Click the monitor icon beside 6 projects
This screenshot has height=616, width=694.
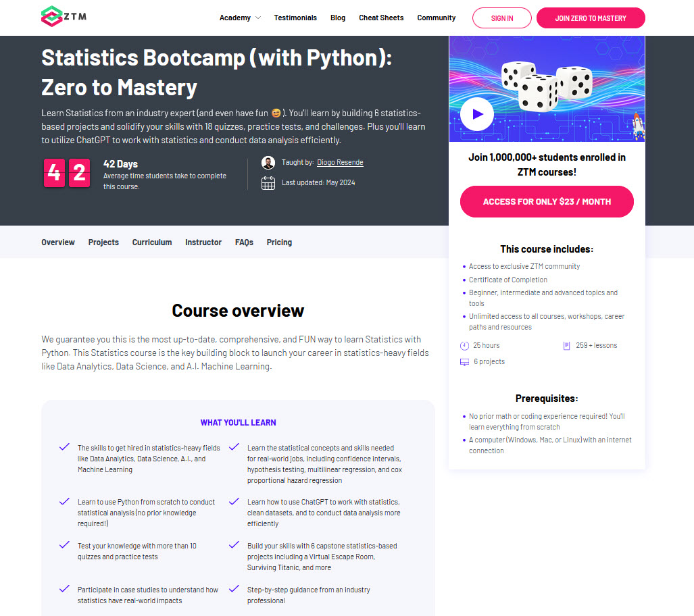pos(464,362)
